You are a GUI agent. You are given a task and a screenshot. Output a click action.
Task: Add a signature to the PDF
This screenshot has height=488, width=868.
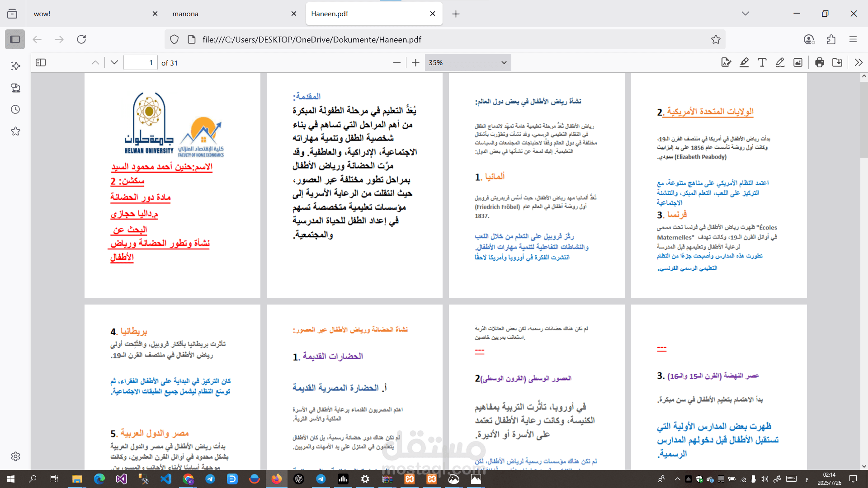click(x=726, y=62)
